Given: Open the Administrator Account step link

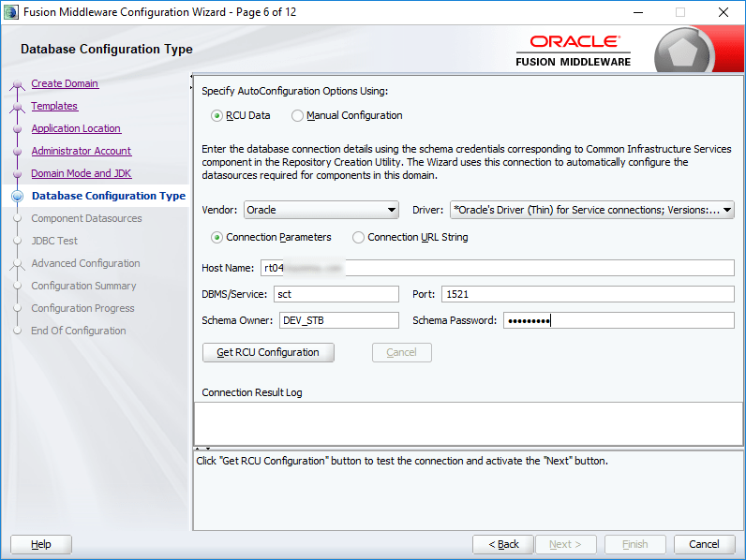Looking at the screenshot, I should click(82, 151).
